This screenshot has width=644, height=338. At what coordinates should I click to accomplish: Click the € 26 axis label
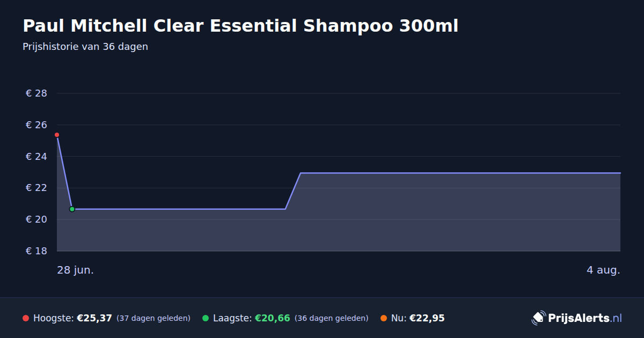point(36,125)
